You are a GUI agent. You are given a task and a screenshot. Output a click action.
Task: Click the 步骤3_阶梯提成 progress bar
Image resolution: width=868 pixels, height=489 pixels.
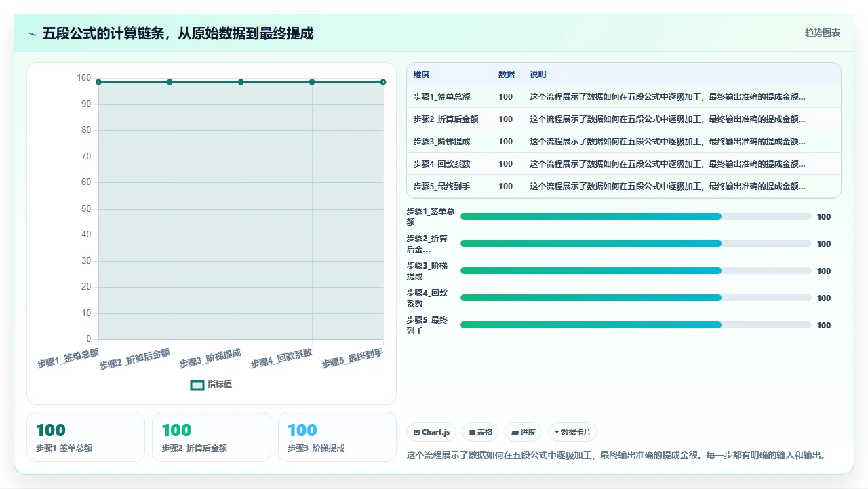tap(636, 271)
